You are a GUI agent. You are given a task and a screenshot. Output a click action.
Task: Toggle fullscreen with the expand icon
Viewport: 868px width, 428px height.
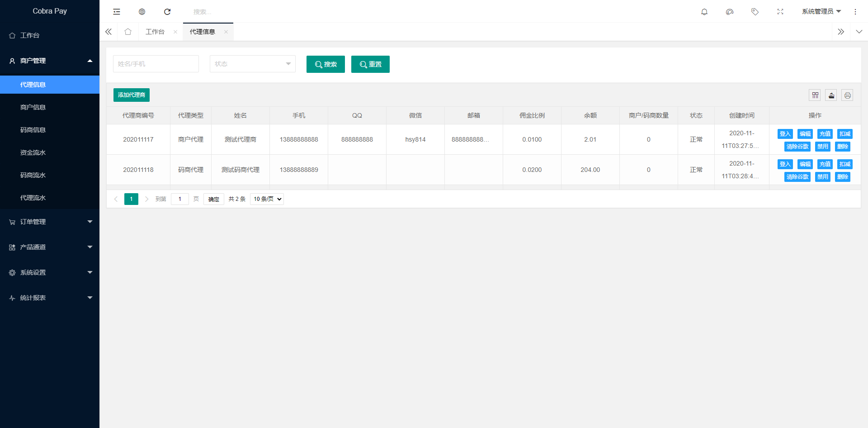780,12
